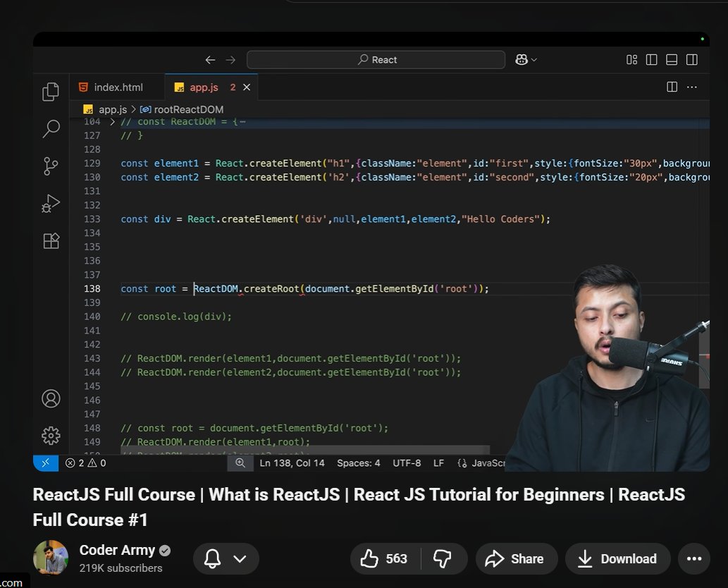This screenshot has width=728, height=588.
Task: Click the Download button
Action: [x=617, y=558]
